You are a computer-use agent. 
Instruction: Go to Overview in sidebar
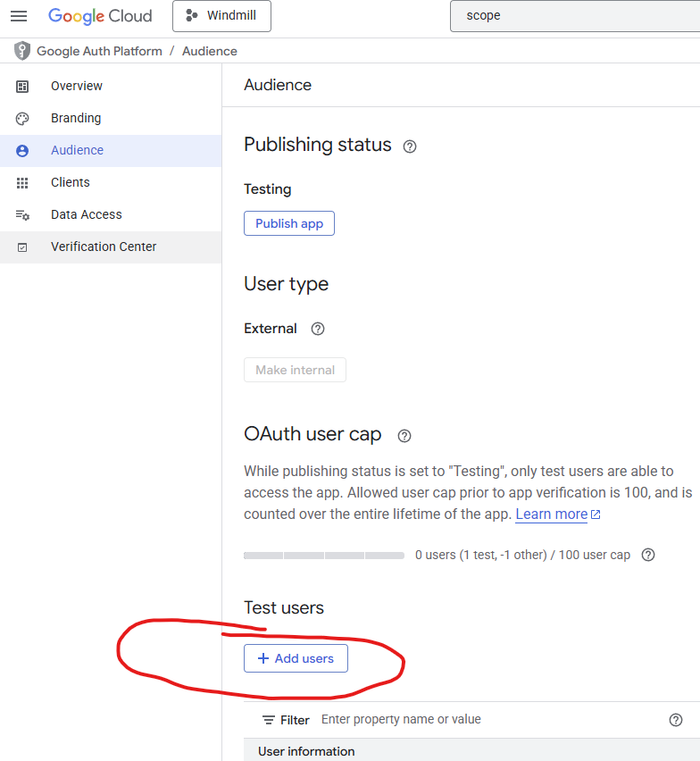[x=77, y=86]
